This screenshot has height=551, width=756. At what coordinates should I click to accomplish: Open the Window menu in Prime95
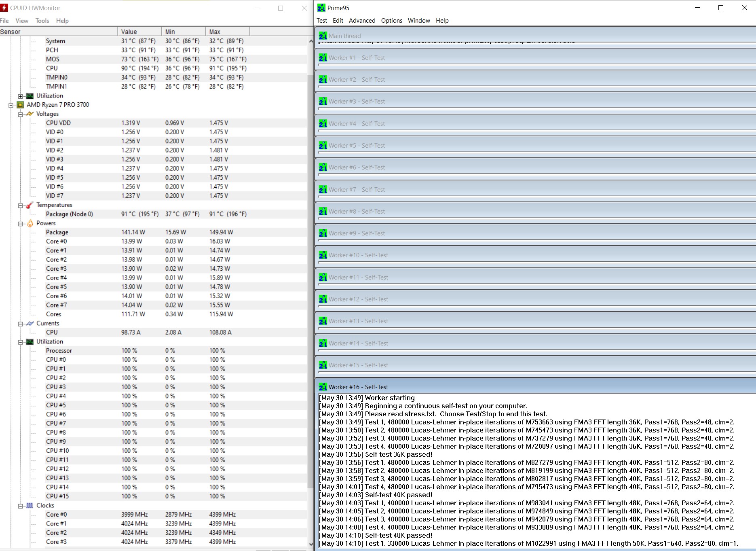[419, 21]
